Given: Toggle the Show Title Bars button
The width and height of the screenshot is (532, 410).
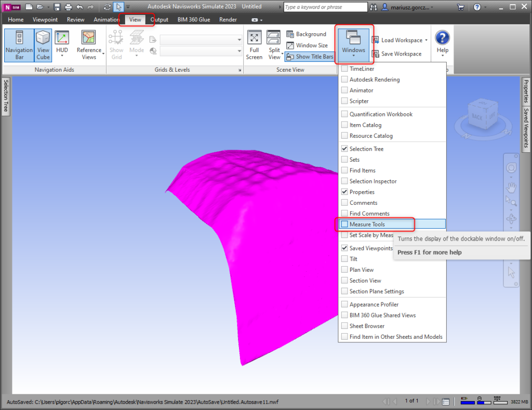Looking at the screenshot, I should point(310,57).
